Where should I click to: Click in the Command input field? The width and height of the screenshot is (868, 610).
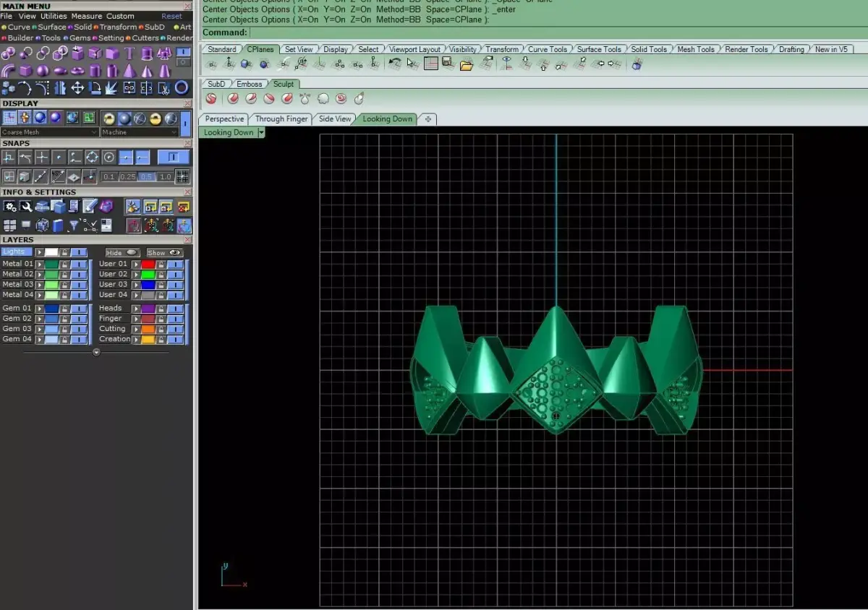coord(557,33)
